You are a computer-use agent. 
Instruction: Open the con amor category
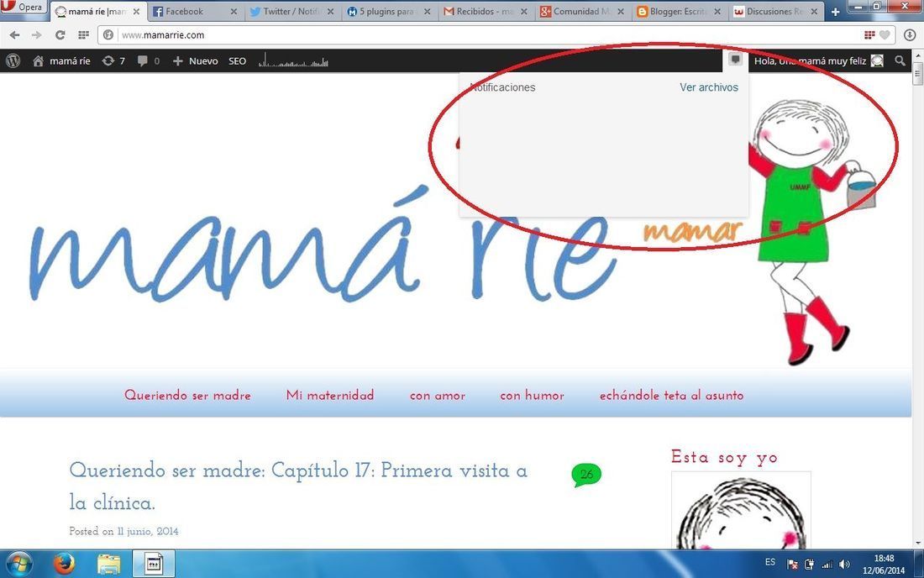pyautogui.click(x=438, y=396)
